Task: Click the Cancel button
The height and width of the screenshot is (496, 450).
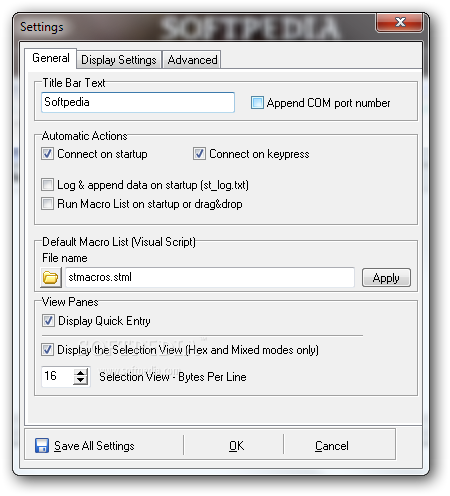Action: tap(332, 446)
